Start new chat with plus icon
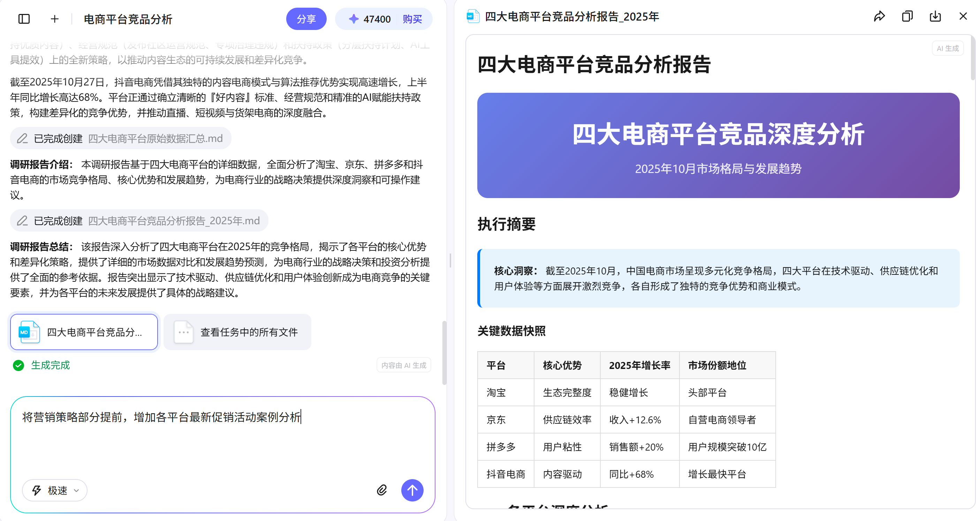The height and width of the screenshot is (521, 980). tap(54, 19)
